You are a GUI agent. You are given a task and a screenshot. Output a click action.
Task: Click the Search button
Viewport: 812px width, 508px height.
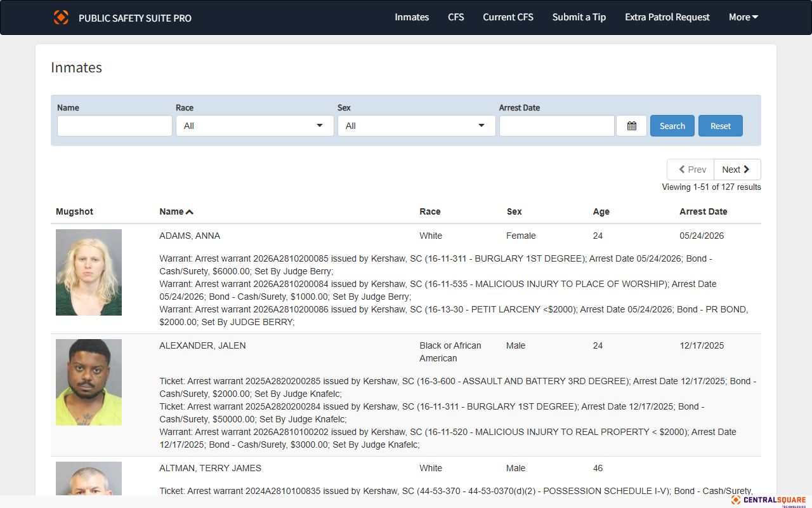[x=672, y=126]
